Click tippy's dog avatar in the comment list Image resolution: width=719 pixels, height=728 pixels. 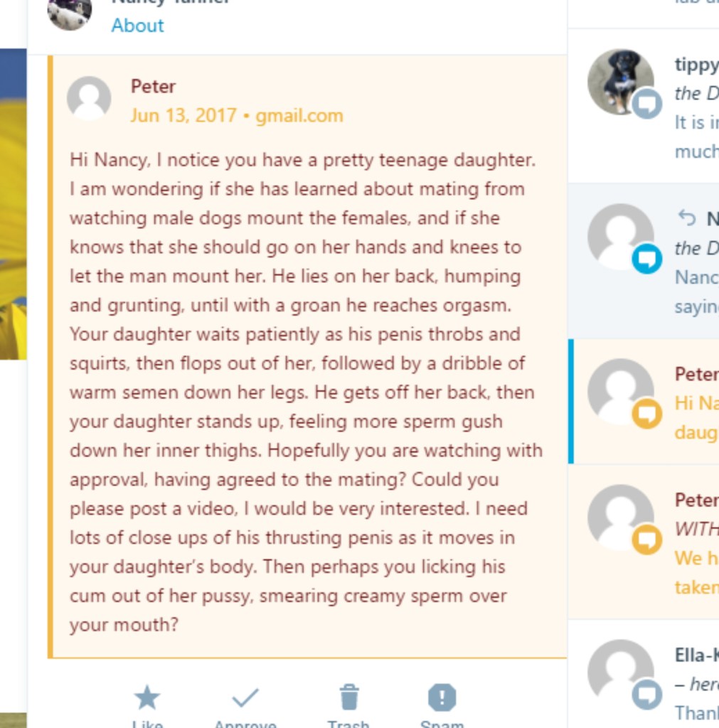[619, 80]
